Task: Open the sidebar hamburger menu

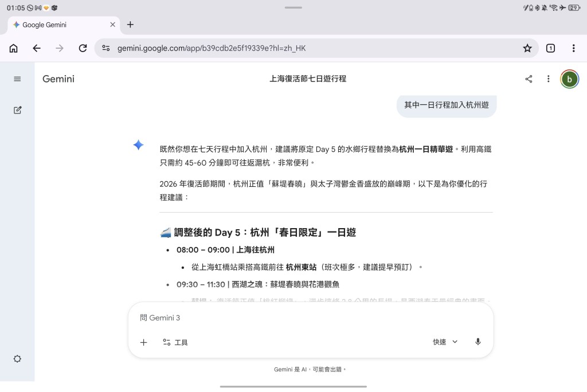Action: (18, 79)
